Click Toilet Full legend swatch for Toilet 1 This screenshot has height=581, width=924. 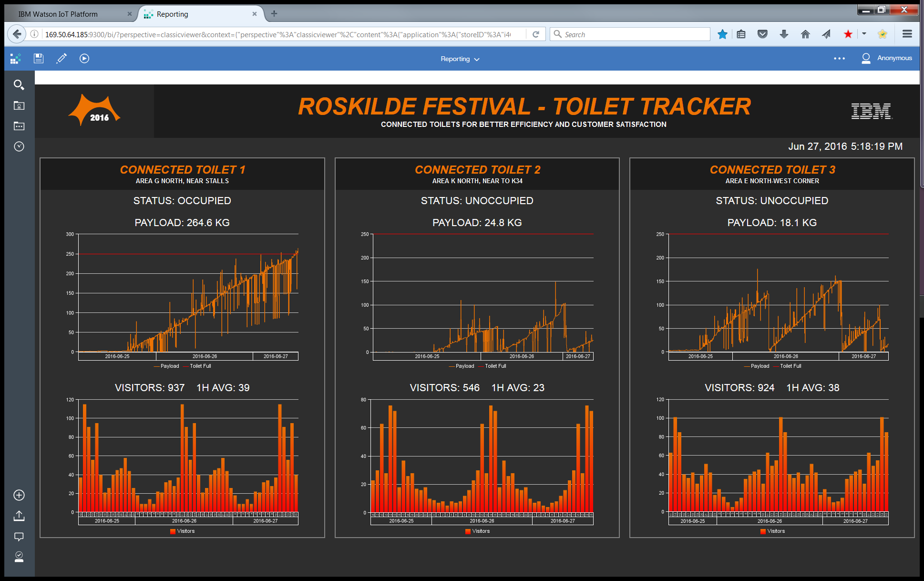[186, 366]
